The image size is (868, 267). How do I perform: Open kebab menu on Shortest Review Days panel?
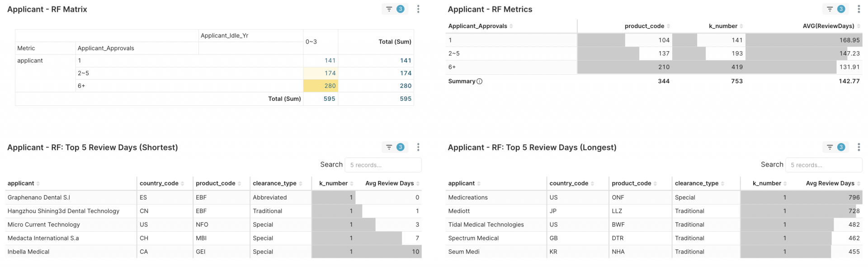(x=418, y=147)
